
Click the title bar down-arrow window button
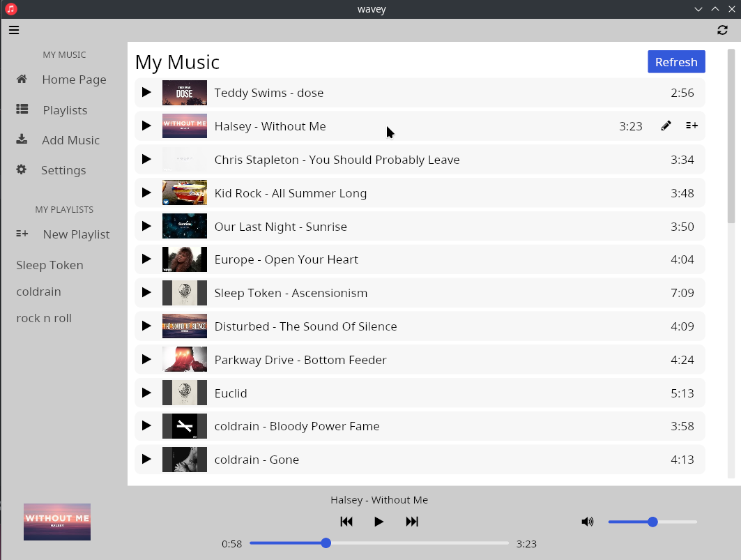(x=698, y=10)
